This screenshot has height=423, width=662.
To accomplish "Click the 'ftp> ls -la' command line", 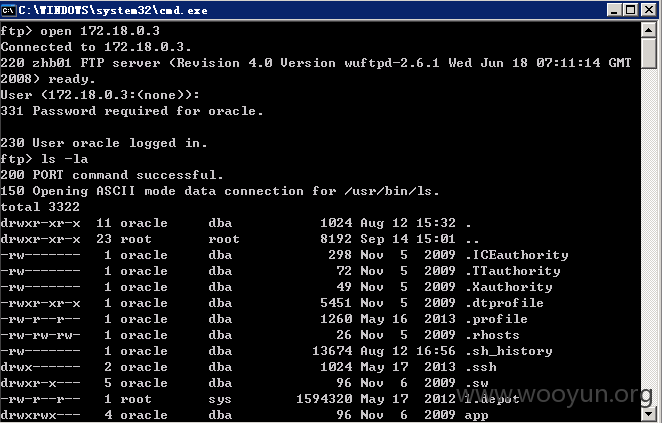I will pyautogui.click(x=44, y=159).
